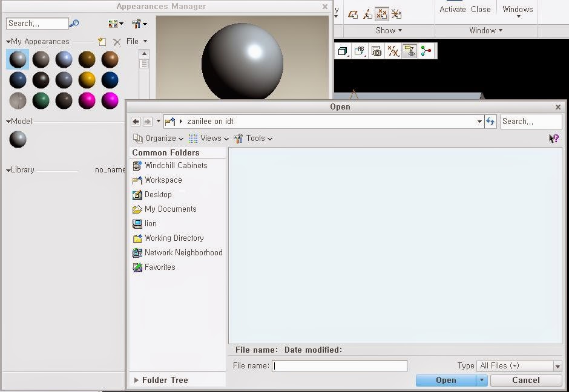Toggle the highlighted yellow-tag icon in graphics toolbar
Screen dimensions: 569x392
coord(410,51)
